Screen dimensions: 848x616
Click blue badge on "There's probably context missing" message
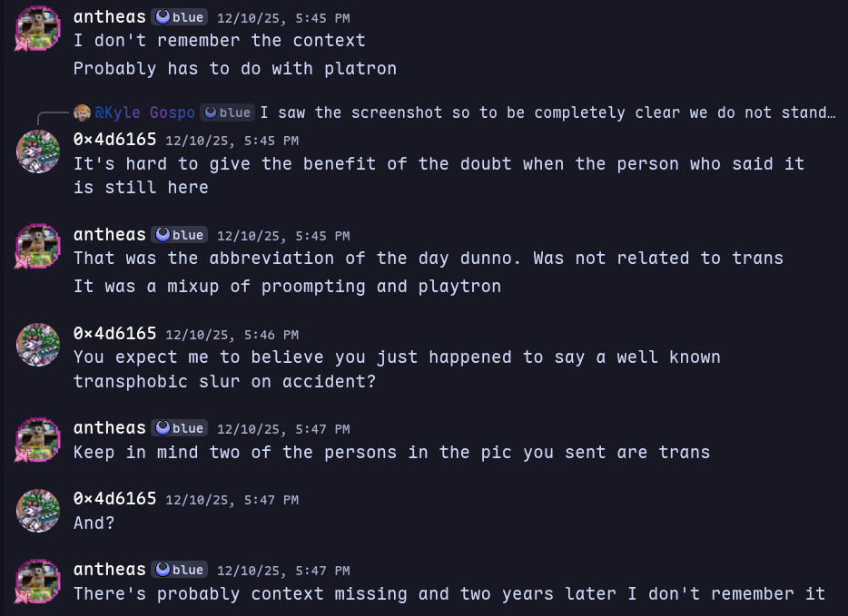[180, 570]
